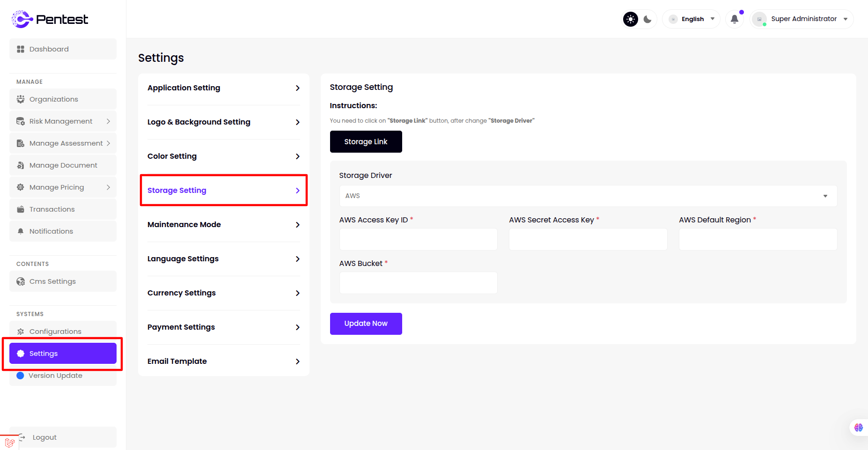This screenshot has height=450, width=868.
Task: Open the Maintenance Mode settings tab
Action: point(223,225)
